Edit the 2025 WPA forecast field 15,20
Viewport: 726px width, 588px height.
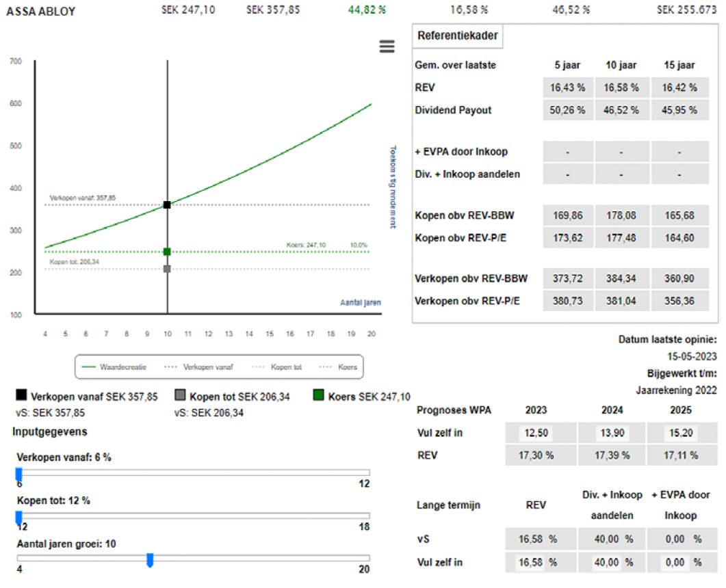(x=681, y=433)
